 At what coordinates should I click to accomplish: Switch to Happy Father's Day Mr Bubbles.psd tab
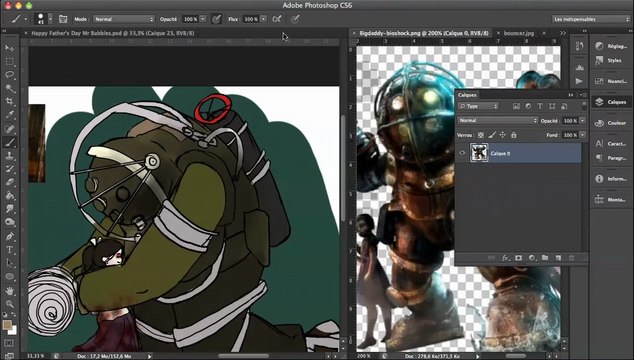pyautogui.click(x=113, y=33)
